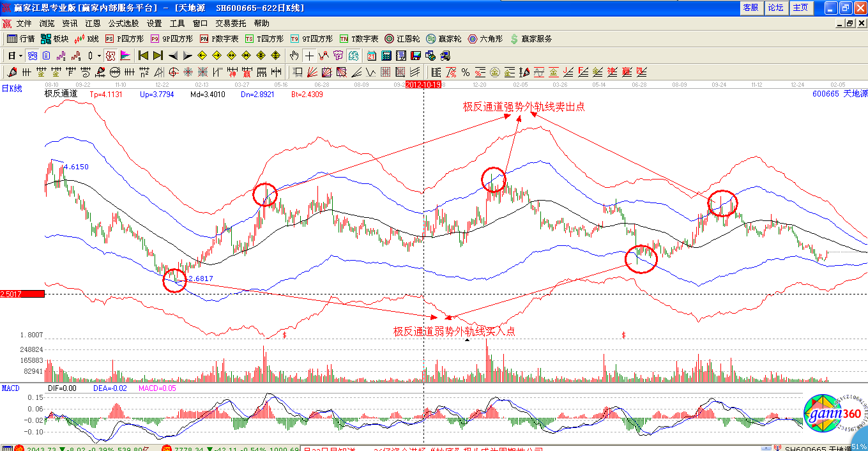Select the percent sign drawing tool

pyautogui.click(x=466, y=72)
